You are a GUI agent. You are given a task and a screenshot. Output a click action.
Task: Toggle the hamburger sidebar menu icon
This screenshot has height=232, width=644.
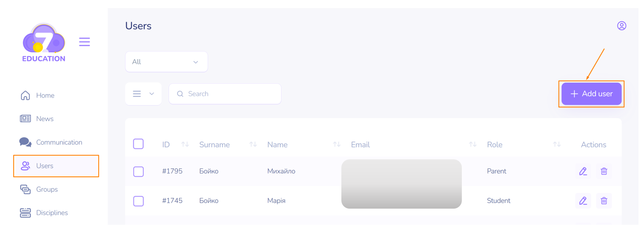coord(84,42)
